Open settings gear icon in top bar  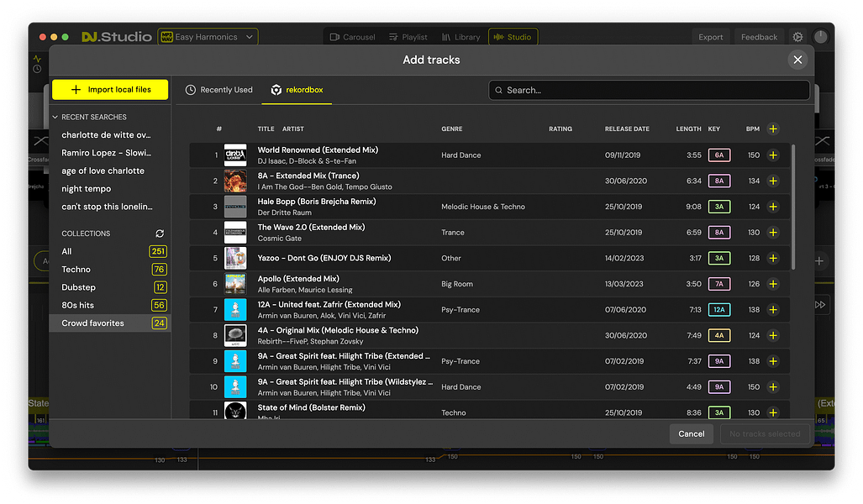tap(797, 37)
